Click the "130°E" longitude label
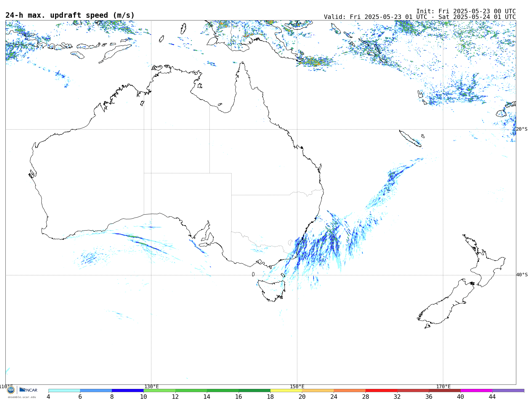 click(151, 386)
